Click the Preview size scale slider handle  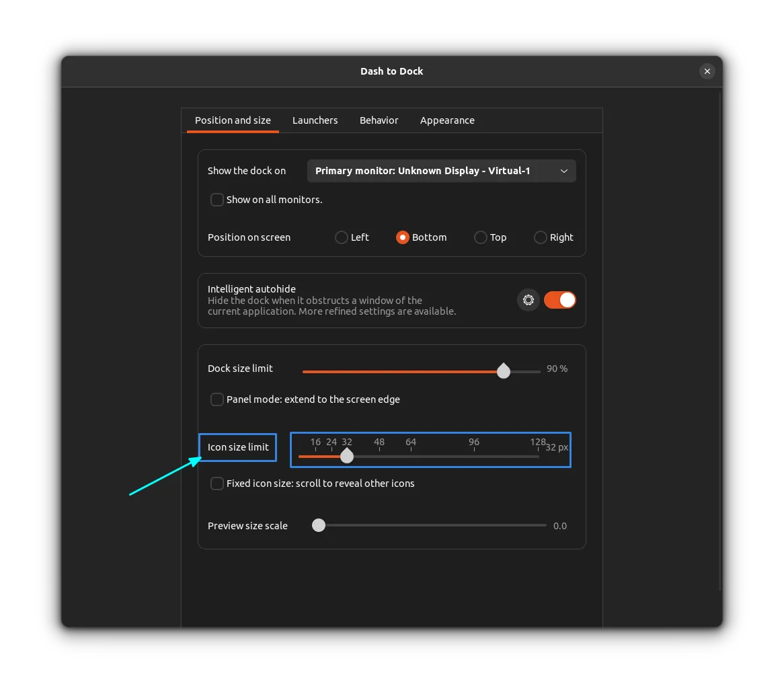[x=318, y=525]
